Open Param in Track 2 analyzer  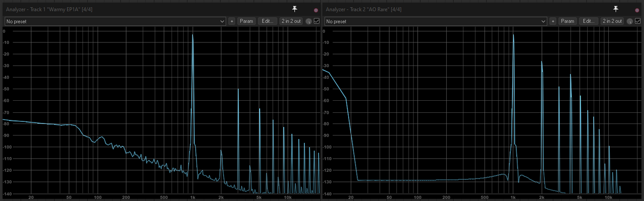pos(568,21)
